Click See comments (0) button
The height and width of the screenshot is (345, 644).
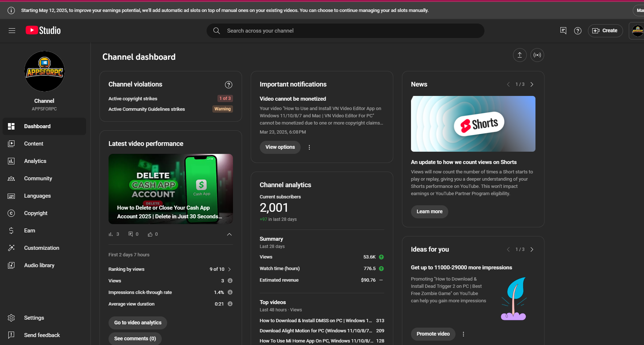pyautogui.click(x=135, y=339)
